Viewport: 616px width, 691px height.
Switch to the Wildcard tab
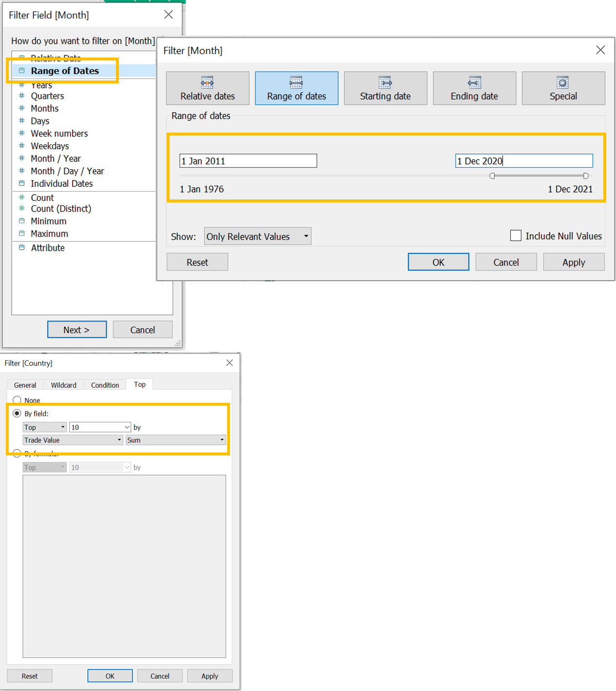(x=63, y=385)
